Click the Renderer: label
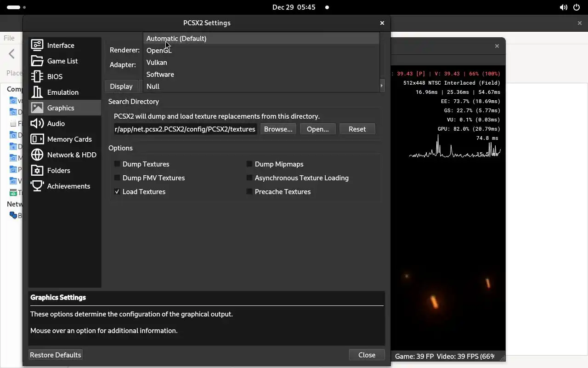This screenshot has width=588, height=368. pyautogui.click(x=124, y=50)
